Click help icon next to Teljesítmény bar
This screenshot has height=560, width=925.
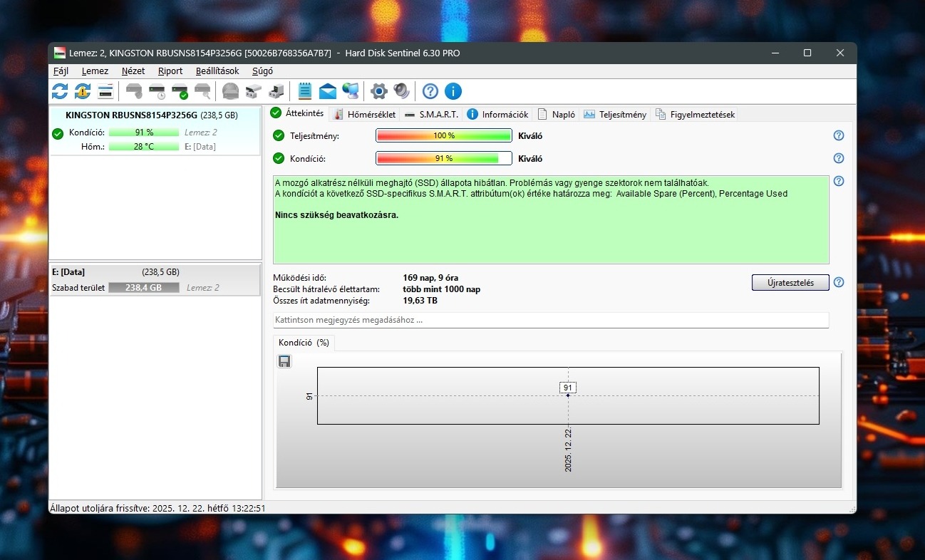(x=839, y=135)
